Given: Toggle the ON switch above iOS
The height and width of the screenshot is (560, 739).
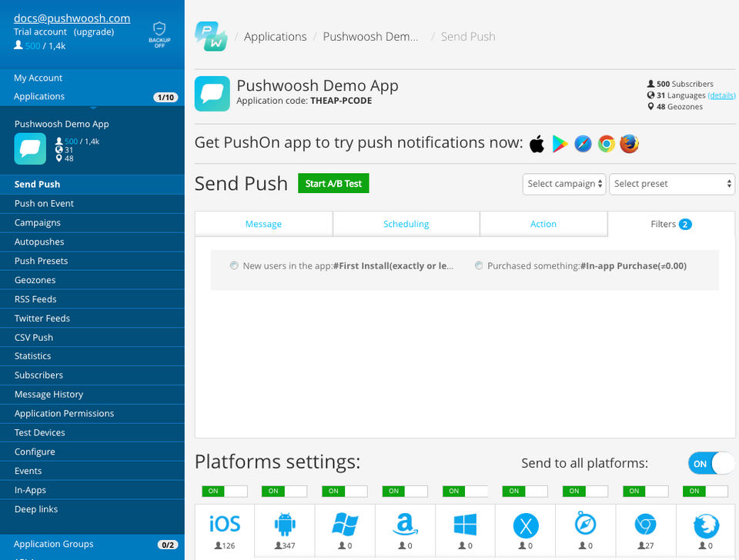Looking at the screenshot, I should coord(225,492).
